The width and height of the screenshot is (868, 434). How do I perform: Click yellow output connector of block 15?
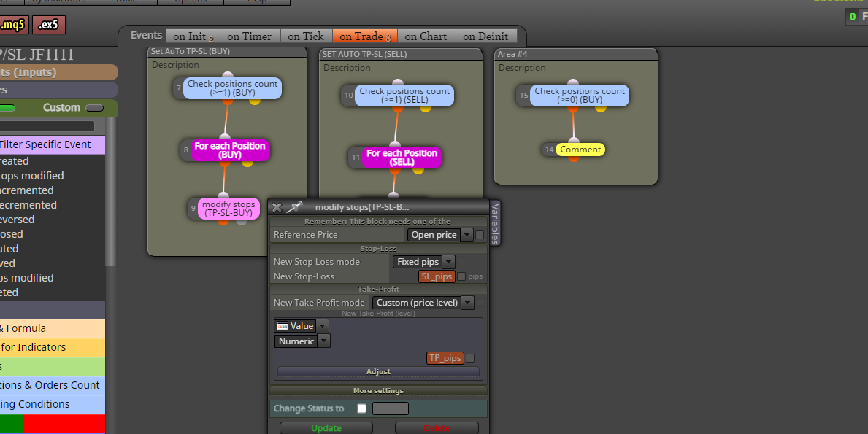[601, 109]
